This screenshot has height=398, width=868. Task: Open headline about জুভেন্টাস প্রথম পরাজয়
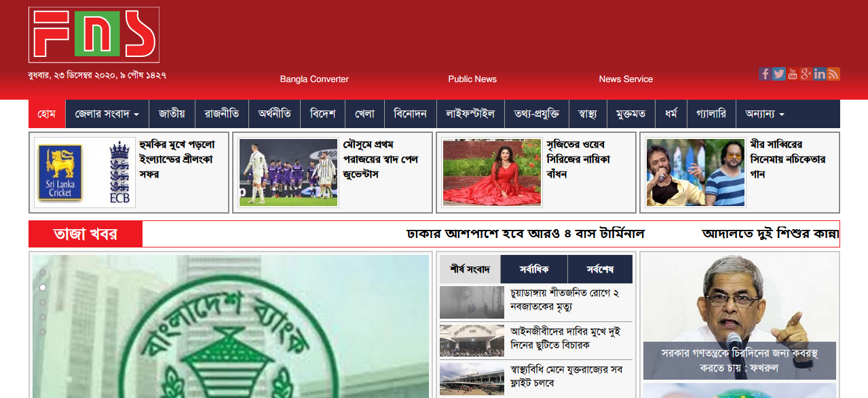point(381,159)
